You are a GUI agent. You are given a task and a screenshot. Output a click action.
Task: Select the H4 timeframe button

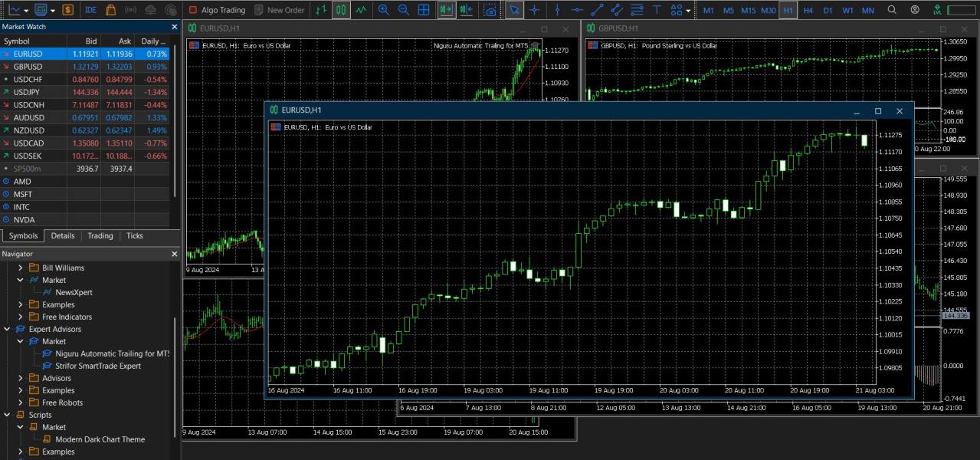pos(808,10)
